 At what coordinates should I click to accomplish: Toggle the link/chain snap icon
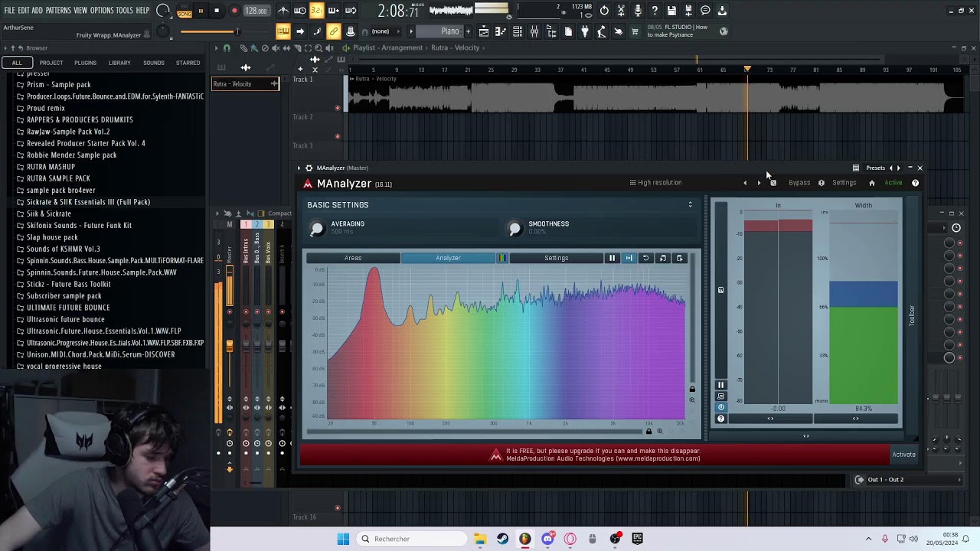[334, 31]
